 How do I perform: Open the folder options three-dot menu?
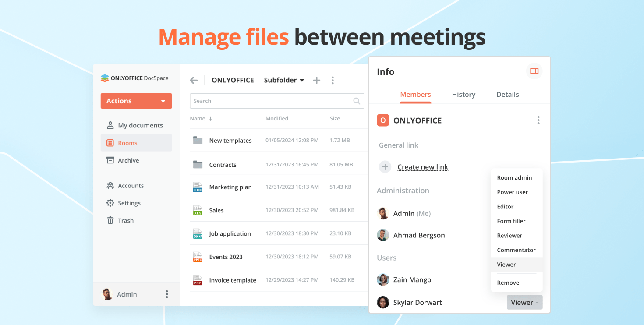333,80
